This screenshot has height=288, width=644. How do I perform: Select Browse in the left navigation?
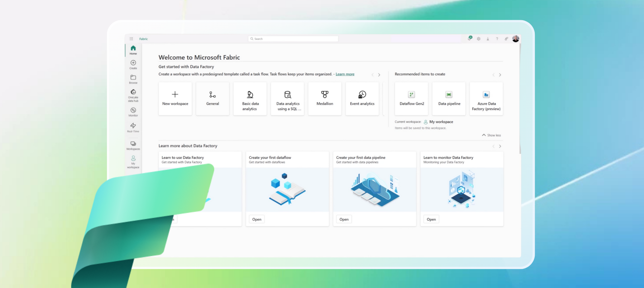[133, 79]
